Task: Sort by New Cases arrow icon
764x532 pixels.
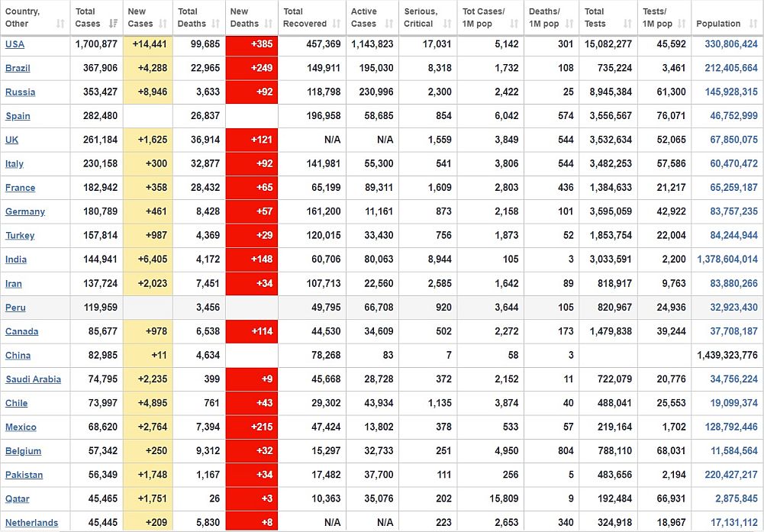Action: point(163,24)
